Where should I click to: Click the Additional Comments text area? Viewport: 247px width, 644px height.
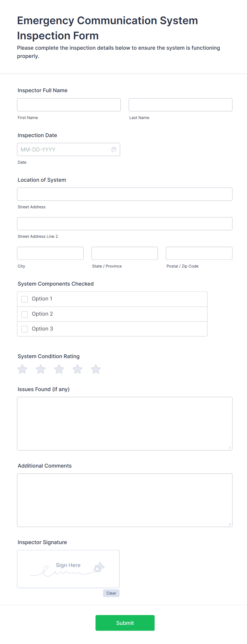click(x=125, y=500)
